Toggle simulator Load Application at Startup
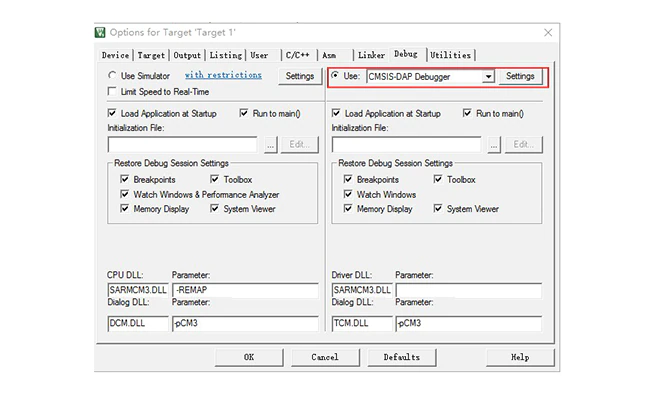This screenshot has height=404, width=652. [112, 113]
